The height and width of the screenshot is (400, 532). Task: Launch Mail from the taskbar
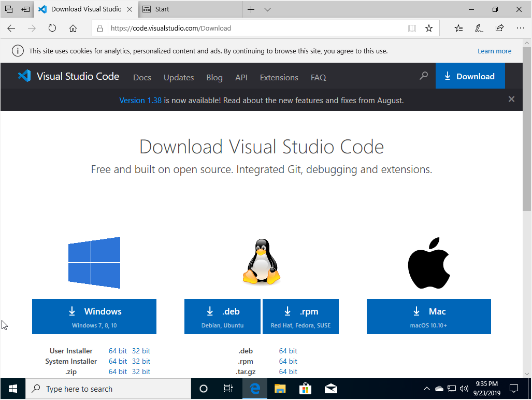pos(330,389)
